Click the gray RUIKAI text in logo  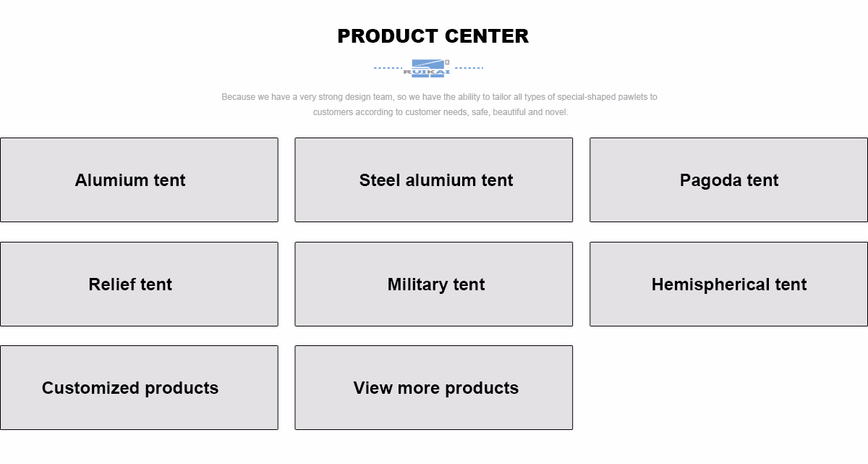pyautogui.click(x=427, y=72)
